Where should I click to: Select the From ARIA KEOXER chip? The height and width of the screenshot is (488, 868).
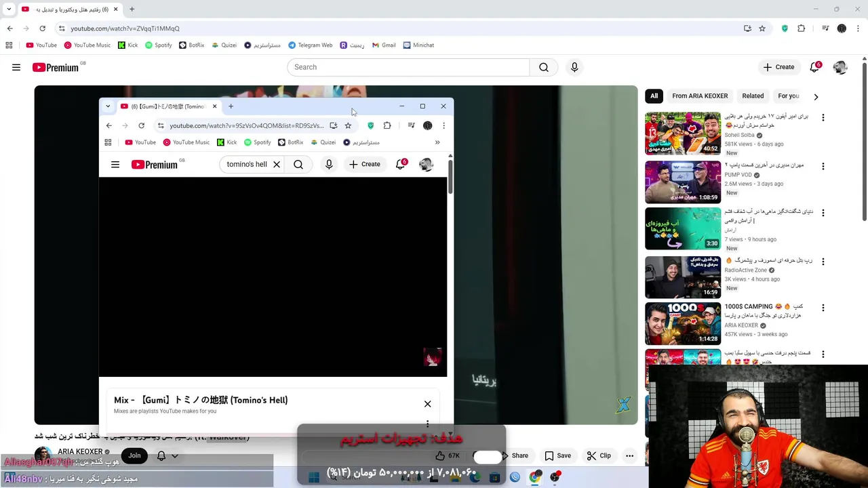(x=700, y=96)
